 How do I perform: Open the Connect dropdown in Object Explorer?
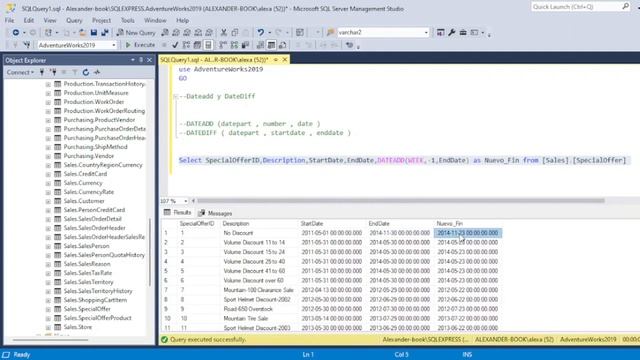20,72
